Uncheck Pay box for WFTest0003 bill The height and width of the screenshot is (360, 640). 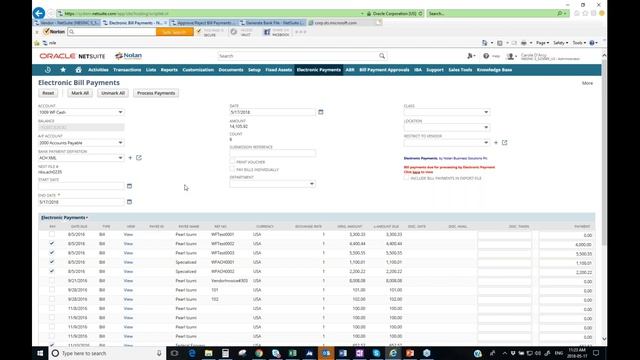(52, 253)
